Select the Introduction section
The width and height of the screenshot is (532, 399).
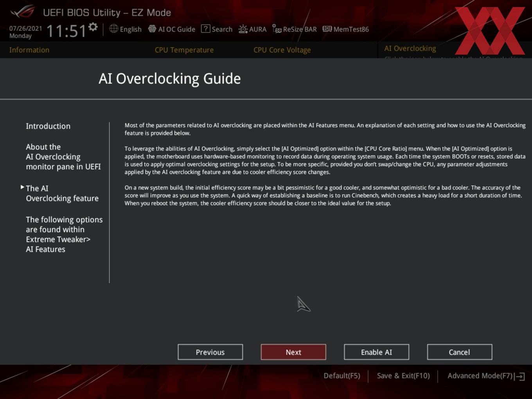pos(48,126)
